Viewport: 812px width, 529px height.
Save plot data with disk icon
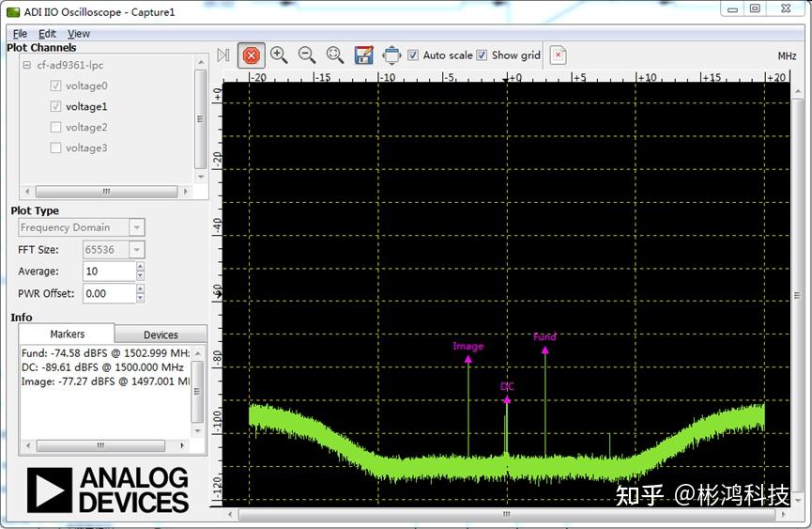(363, 54)
